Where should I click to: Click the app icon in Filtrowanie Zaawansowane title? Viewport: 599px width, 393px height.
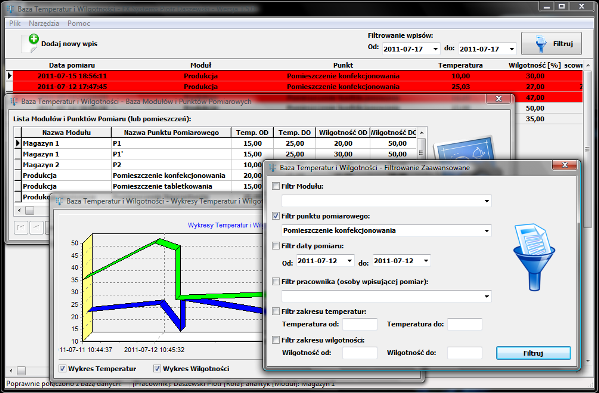(272, 167)
